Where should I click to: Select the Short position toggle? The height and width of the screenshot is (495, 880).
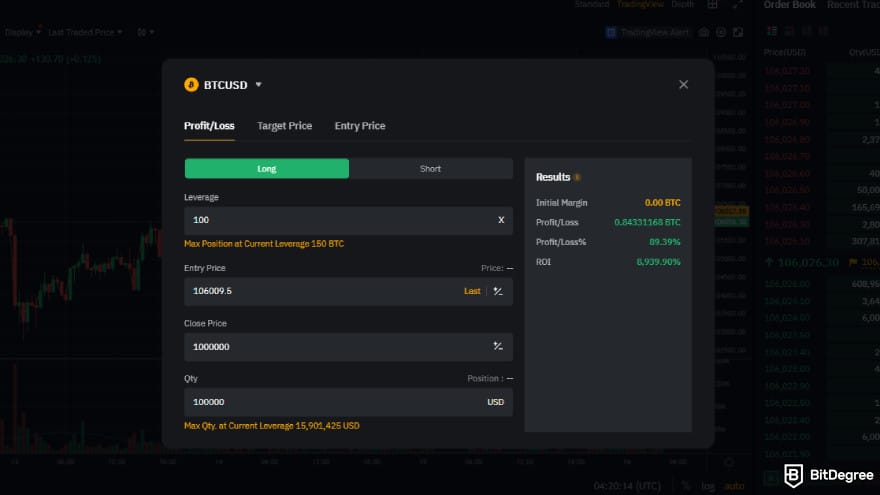click(x=430, y=169)
